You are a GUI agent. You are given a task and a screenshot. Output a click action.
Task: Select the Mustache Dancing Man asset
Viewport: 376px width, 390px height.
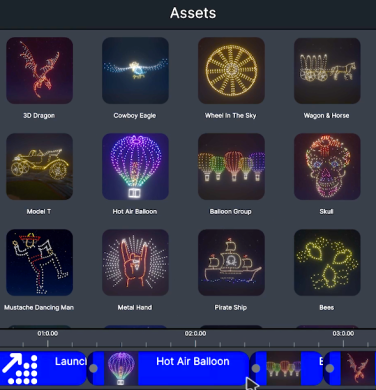(x=39, y=262)
